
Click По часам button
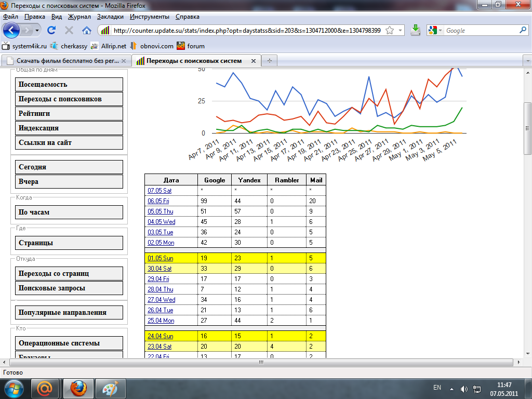[69, 212]
